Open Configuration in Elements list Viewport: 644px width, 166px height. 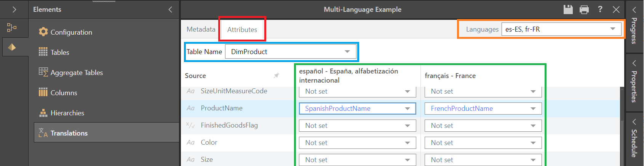tap(71, 32)
